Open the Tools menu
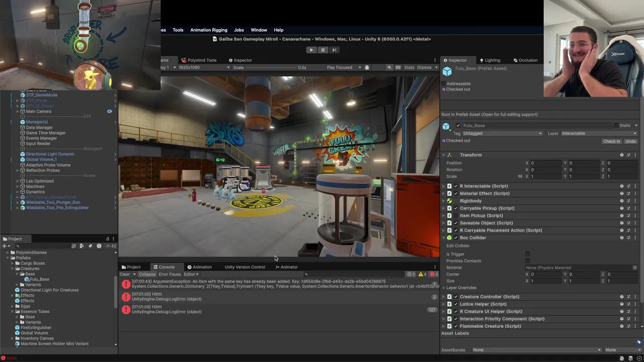 (x=178, y=30)
